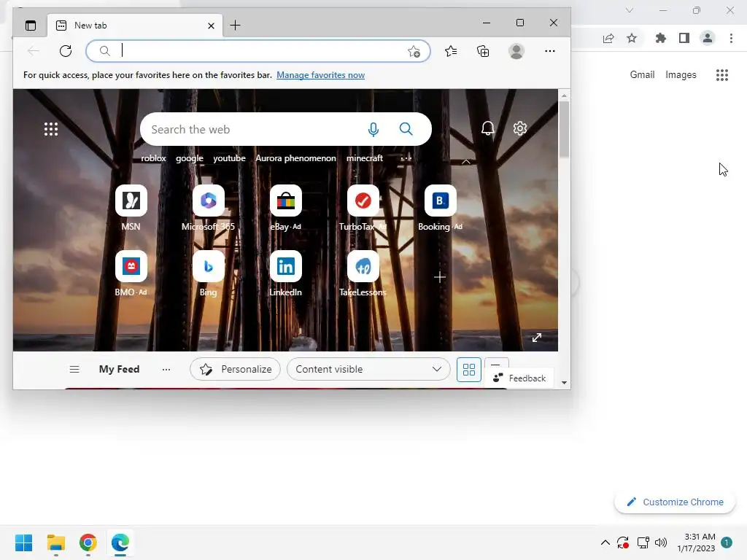The height and width of the screenshot is (560, 747).
Task: Open the MSN quick link
Action: (131, 208)
